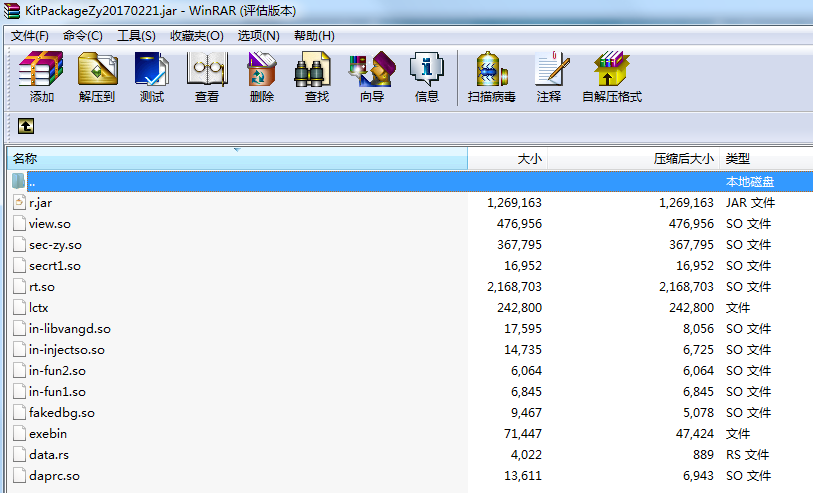Click 'JAR 文件' type cell
Screen dimensions: 813x493
point(750,202)
